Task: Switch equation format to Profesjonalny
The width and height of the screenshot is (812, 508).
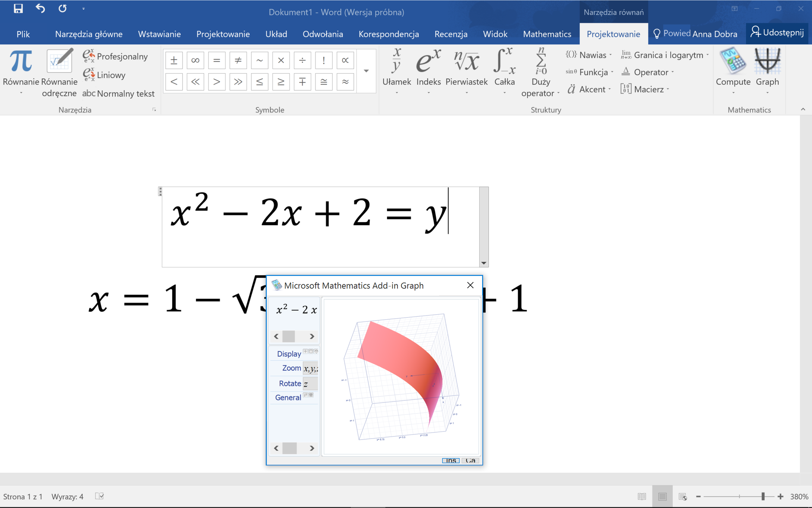Action: click(x=115, y=56)
